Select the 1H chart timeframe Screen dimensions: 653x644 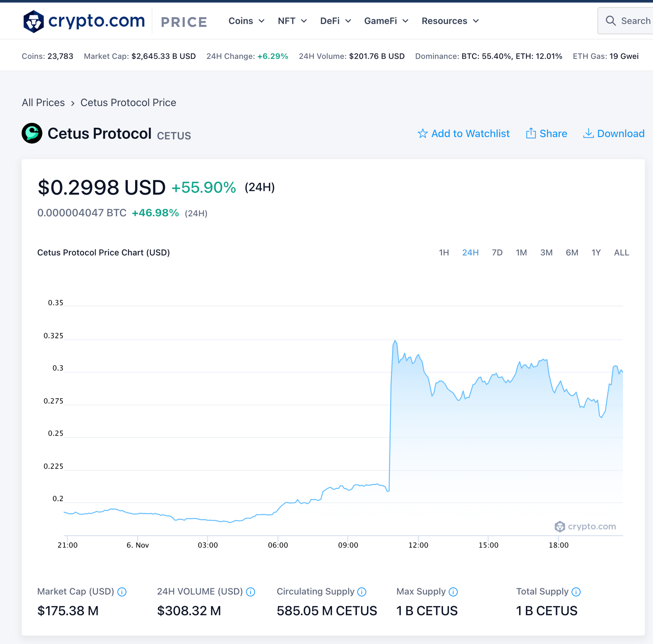[x=444, y=253]
